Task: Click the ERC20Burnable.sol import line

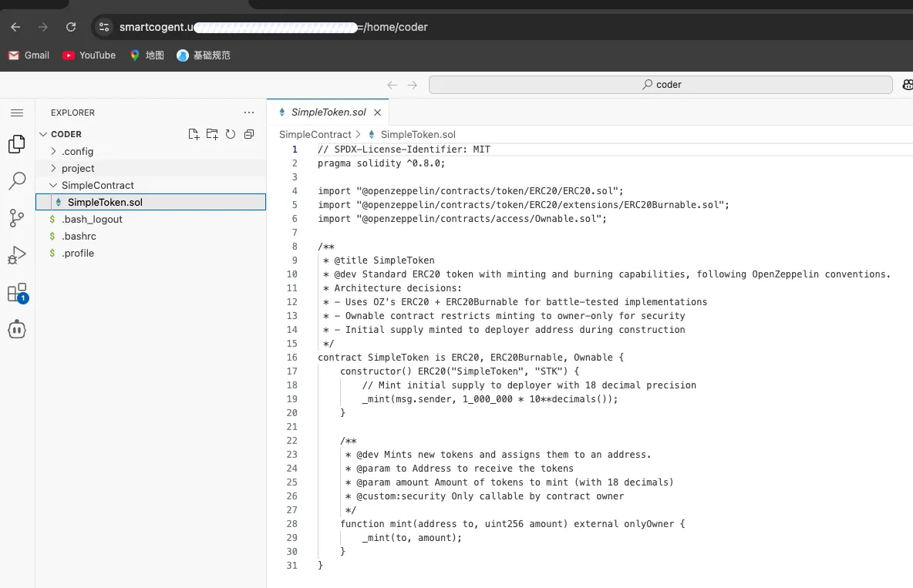Action: tap(524, 205)
